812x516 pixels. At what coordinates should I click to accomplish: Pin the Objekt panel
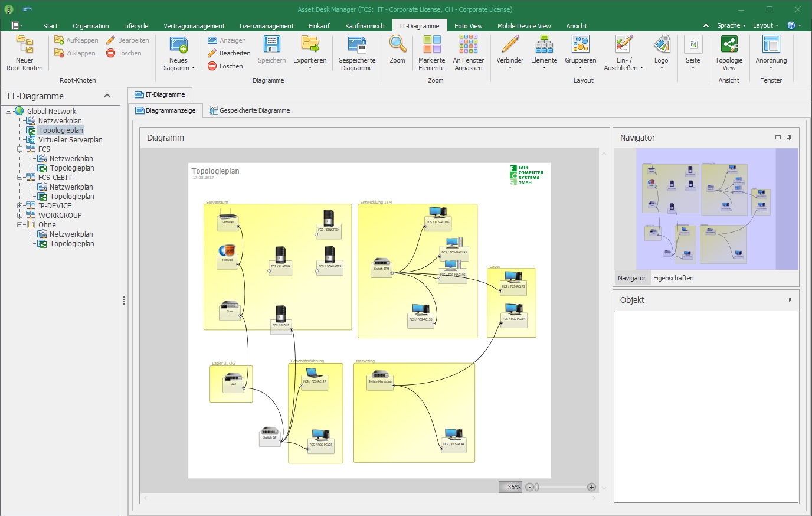click(x=790, y=300)
